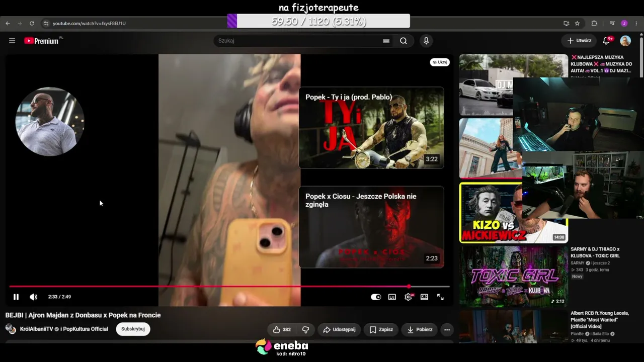Go back in the browser
The width and height of the screenshot is (644, 362).
click(8, 23)
